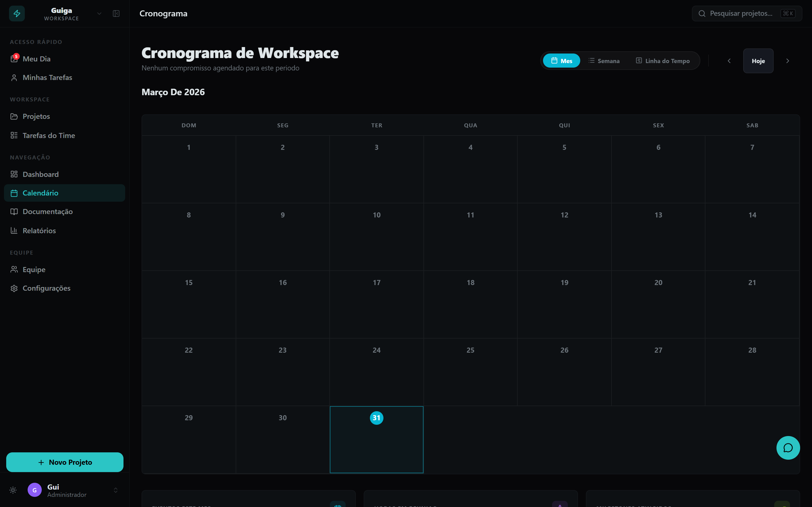Image resolution: width=812 pixels, height=507 pixels.
Task: Switch calendar view to Semana
Action: click(604, 61)
